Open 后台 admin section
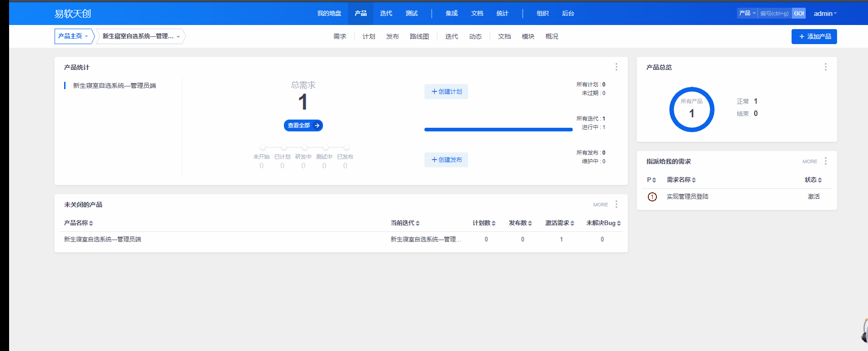Viewport: 868px width, 351px height. tap(568, 14)
